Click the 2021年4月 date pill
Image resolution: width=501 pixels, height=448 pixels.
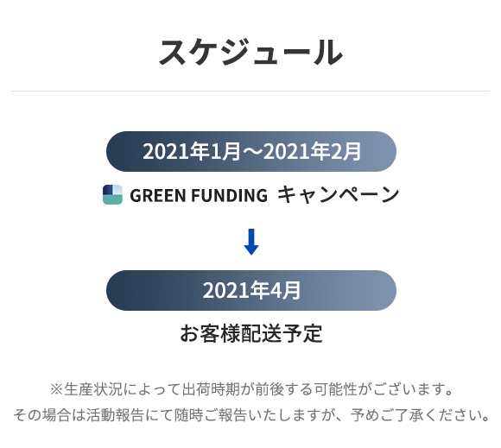pyautogui.click(x=251, y=290)
